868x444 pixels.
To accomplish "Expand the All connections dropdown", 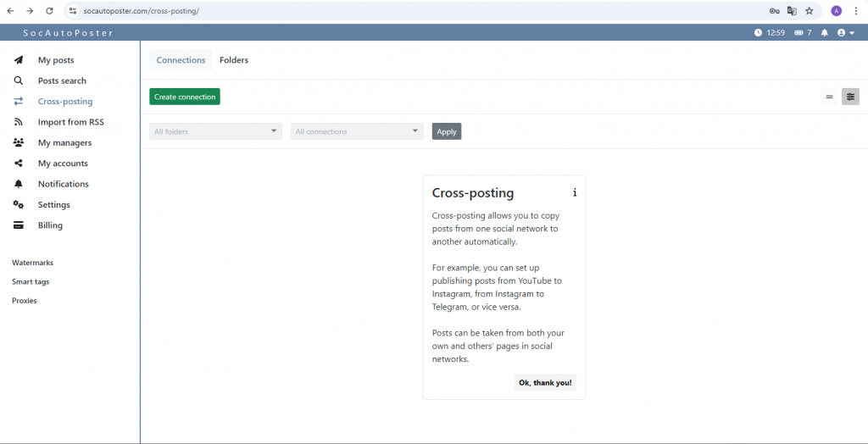I will (x=357, y=131).
